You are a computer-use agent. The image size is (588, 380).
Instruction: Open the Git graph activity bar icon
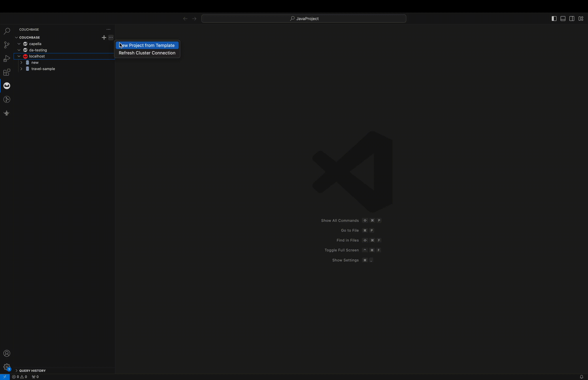(7, 99)
